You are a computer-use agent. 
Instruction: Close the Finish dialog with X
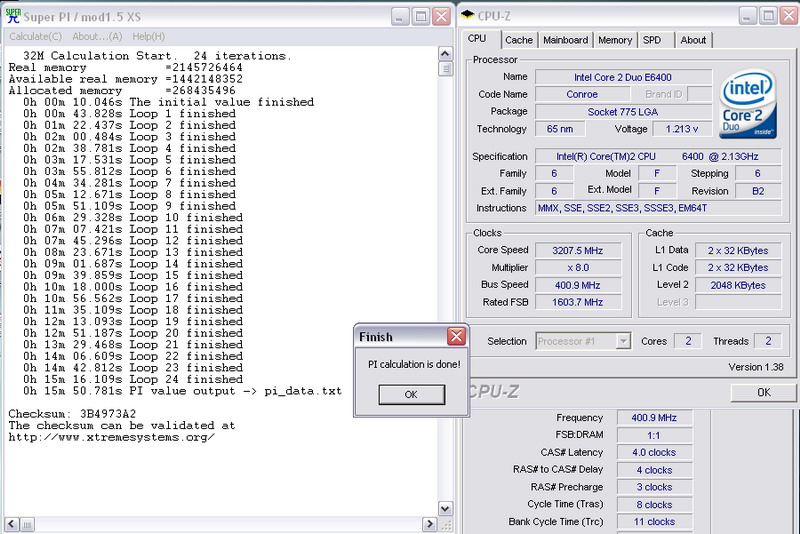point(456,336)
